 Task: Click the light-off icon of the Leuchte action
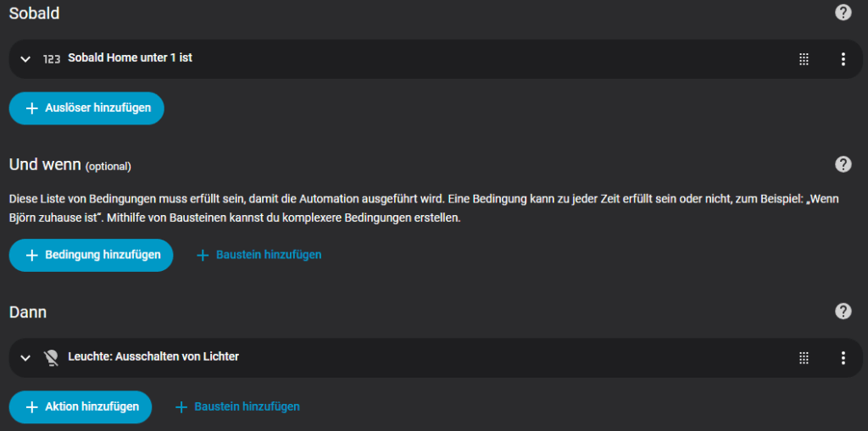[x=51, y=358]
